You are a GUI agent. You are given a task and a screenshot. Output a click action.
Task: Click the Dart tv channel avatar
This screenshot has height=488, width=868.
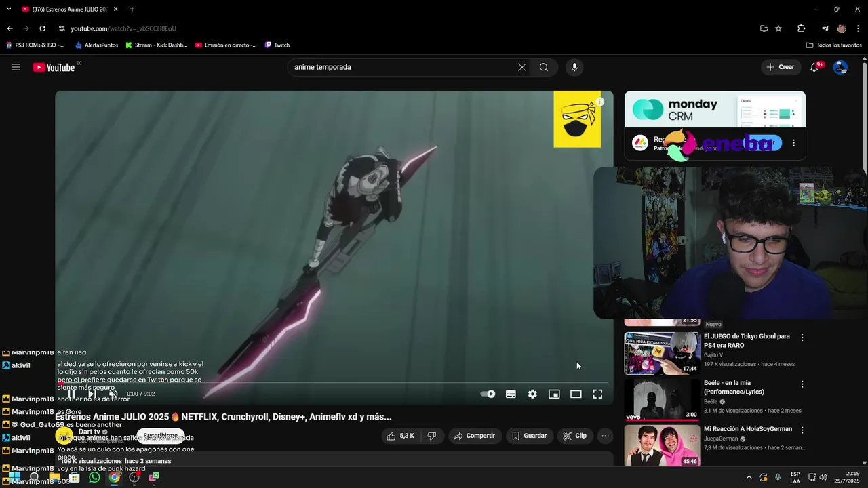tap(64, 436)
